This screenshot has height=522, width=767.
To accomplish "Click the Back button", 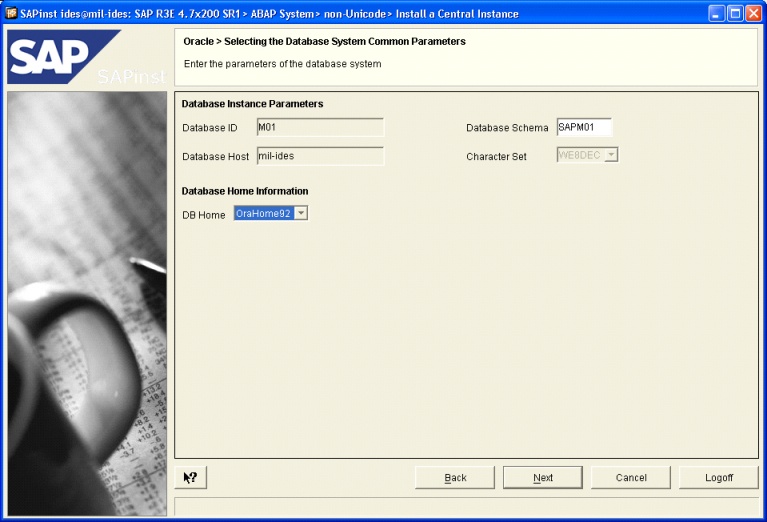I will [455, 477].
